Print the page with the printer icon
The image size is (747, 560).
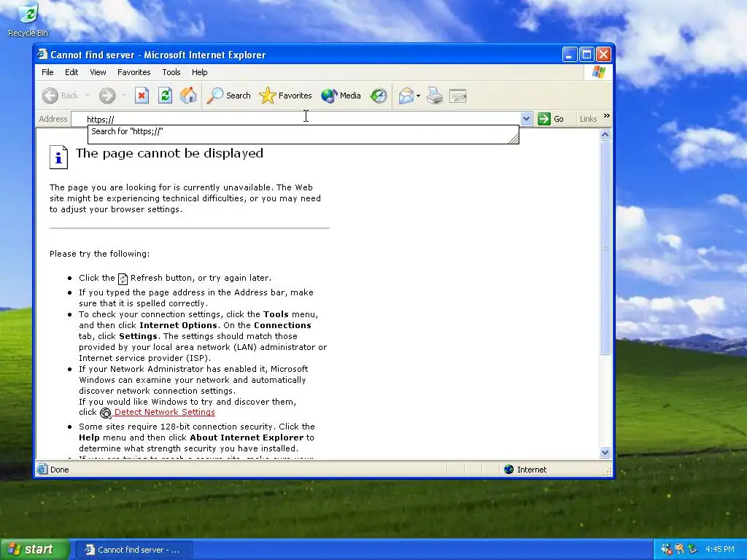435,96
